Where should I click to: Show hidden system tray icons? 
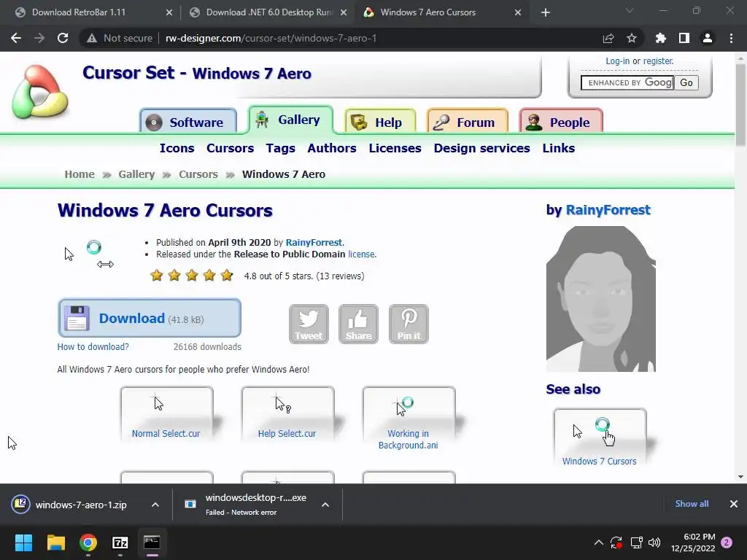[598, 542]
